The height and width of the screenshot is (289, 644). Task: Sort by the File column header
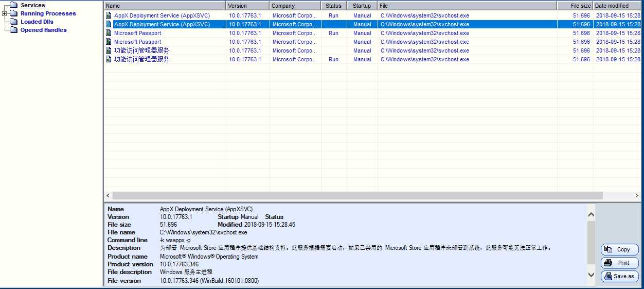click(x=467, y=6)
